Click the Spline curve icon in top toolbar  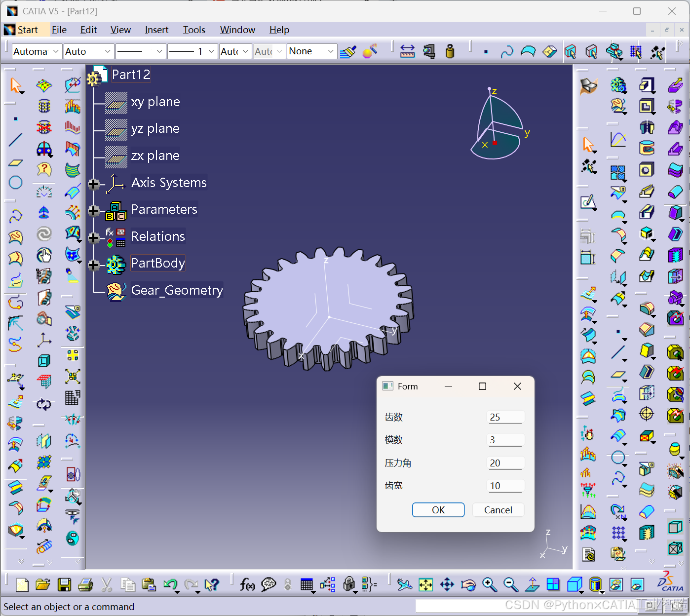[x=507, y=51]
